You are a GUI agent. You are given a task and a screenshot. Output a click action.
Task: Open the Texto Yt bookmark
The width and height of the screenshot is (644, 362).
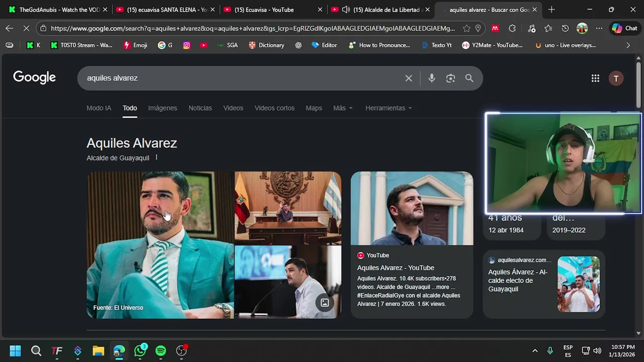[x=437, y=45]
